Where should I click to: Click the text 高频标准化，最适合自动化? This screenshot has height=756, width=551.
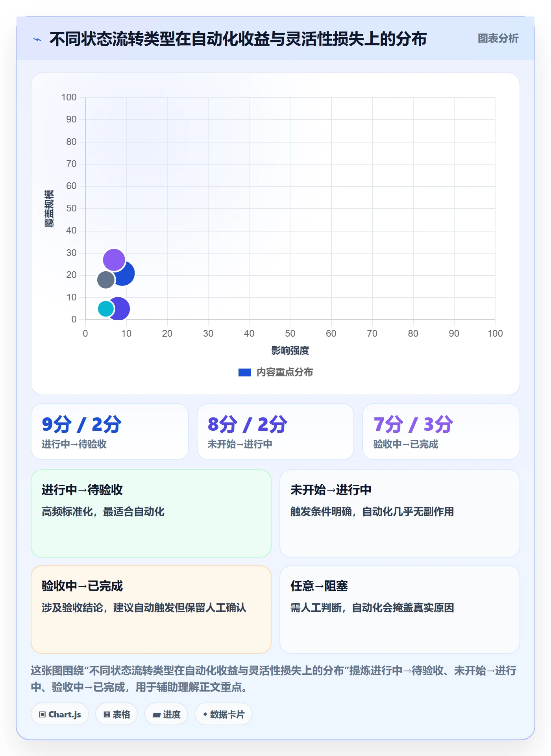[x=103, y=512]
